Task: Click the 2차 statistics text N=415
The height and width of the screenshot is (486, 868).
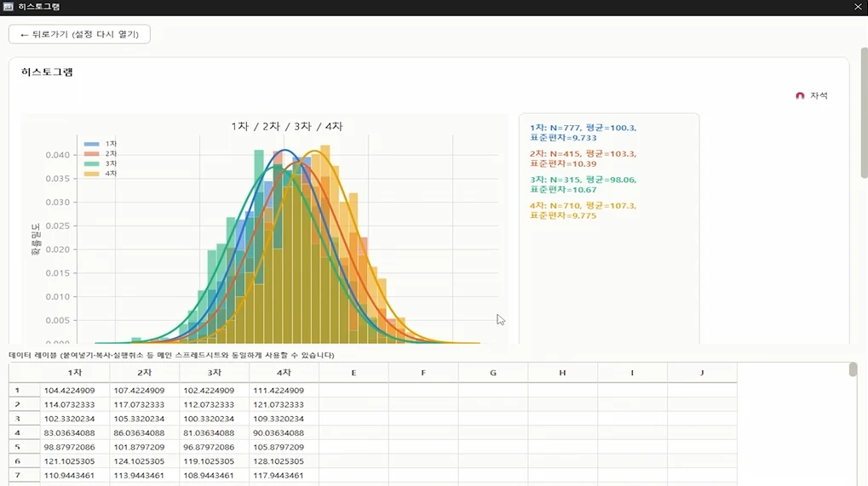Action: click(583, 158)
